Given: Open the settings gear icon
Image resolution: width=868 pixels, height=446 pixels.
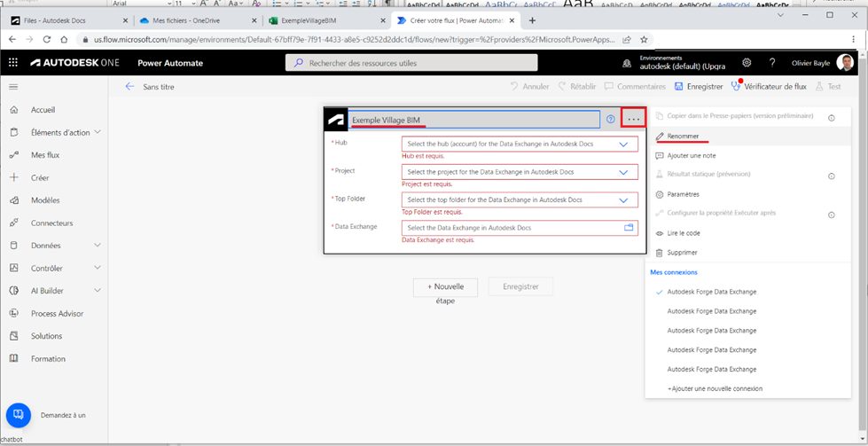Looking at the screenshot, I should pyautogui.click(x=747, y=63).
